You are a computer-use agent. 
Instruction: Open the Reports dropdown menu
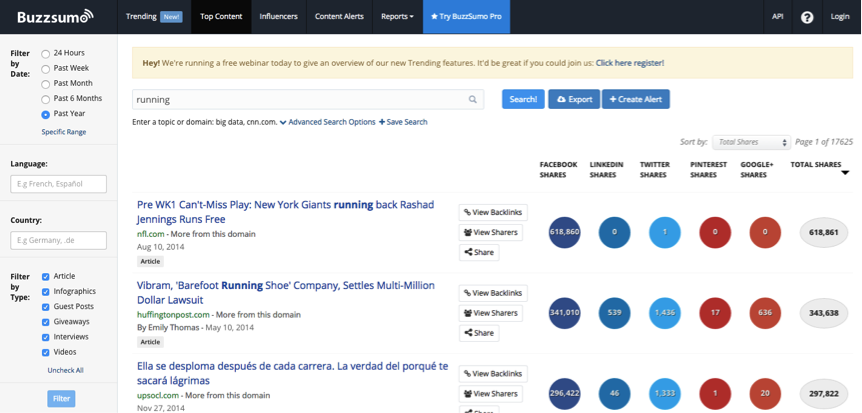coord(397,16)
